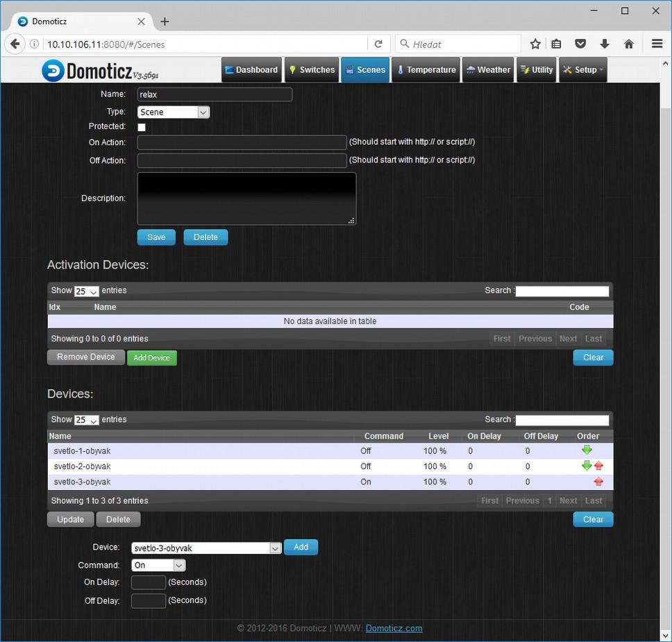
Task: Click the On Action input field
Action: (242, 142)
